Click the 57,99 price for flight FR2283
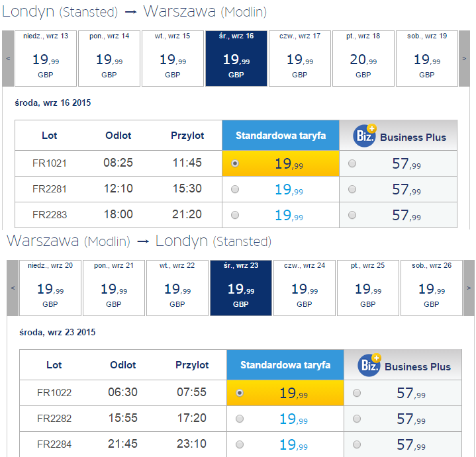This screenshot has width=476, height=457. tap(406, 215)
